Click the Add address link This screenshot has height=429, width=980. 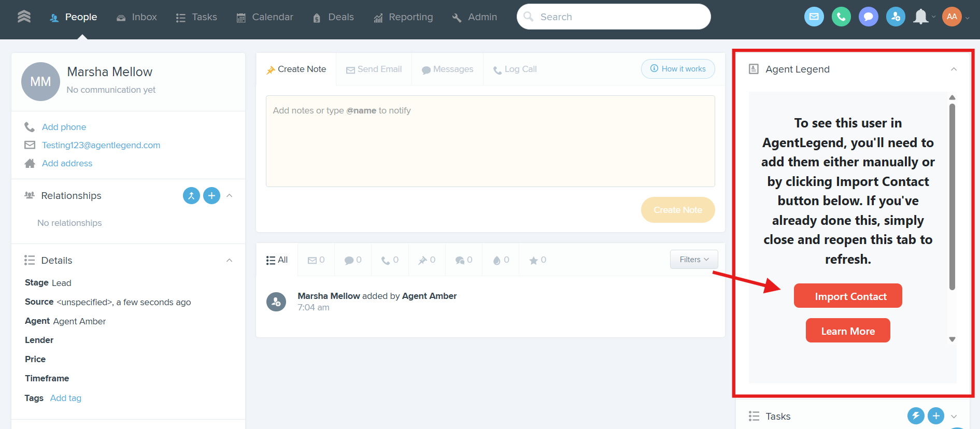tap(67, 163)
